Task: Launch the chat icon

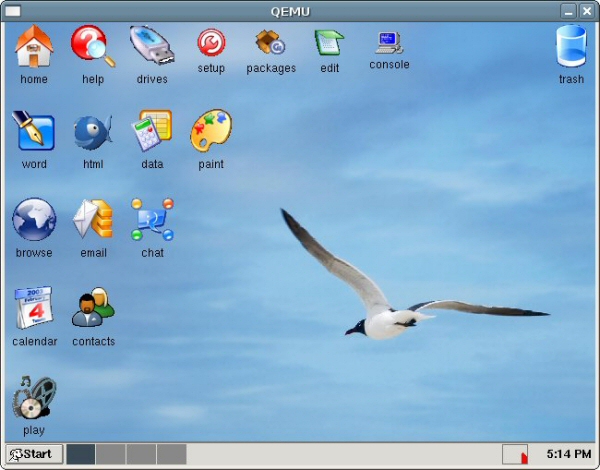Action: point(152,220)
